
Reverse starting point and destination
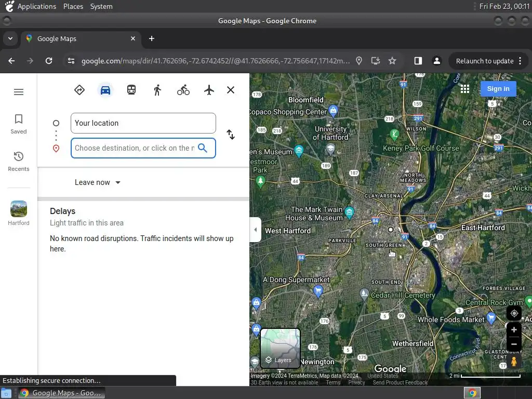231,135
